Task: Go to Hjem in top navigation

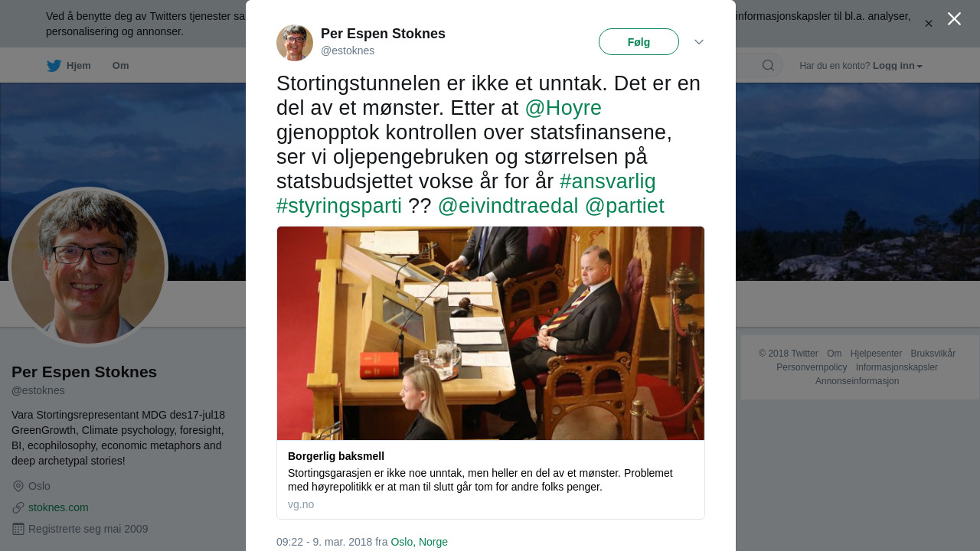Action: [x=78, y=66]
